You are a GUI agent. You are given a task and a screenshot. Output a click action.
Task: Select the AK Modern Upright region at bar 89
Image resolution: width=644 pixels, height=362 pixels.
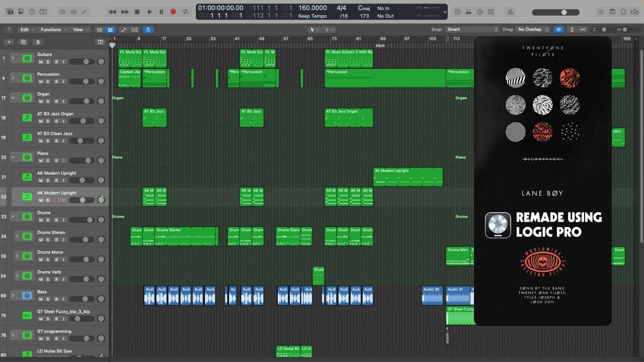pos(408,177)
